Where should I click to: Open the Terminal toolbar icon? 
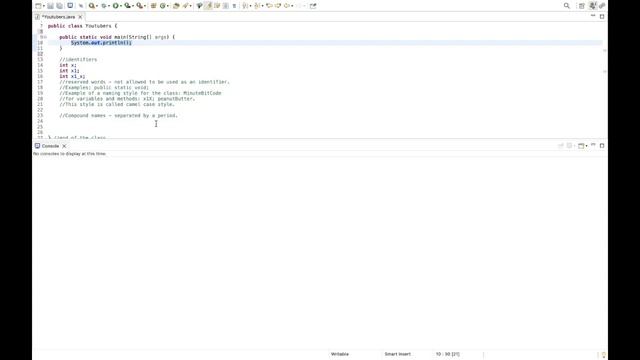[x=70, y=6]
